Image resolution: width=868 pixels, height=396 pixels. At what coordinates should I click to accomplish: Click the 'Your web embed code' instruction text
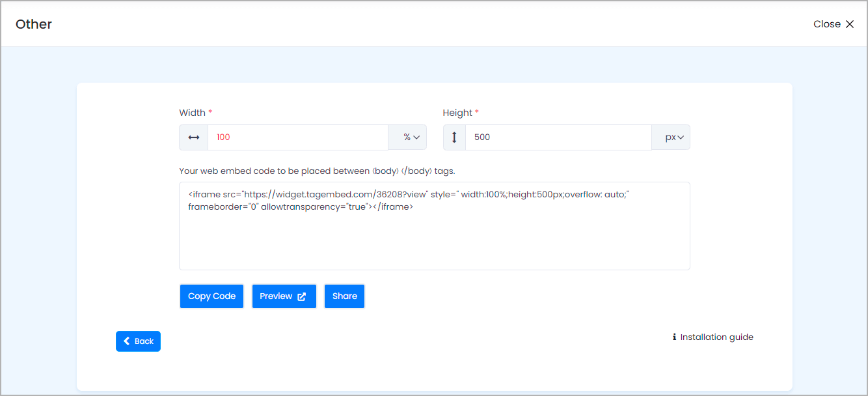pyautogui.click(x=317, y=171)
